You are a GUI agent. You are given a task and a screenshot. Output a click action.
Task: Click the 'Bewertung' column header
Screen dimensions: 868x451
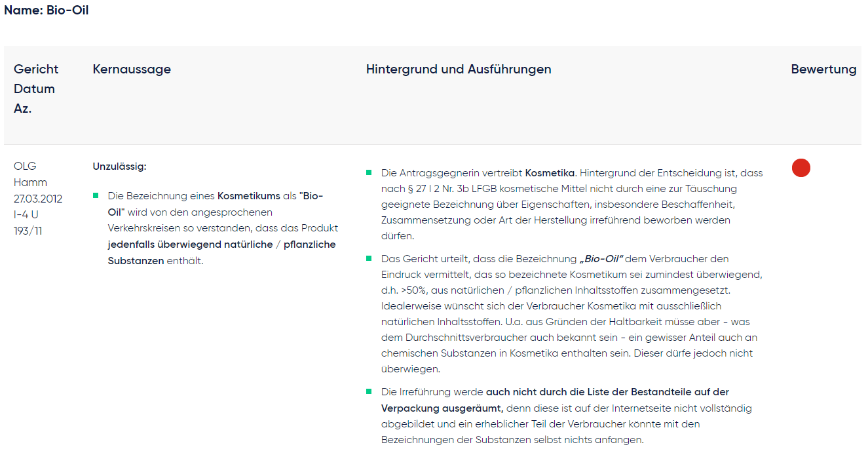coord(823,69)
